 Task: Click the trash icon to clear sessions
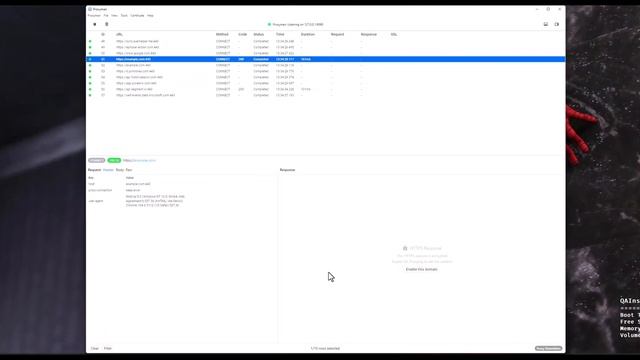pyautogui.click(x=107, y=24)
